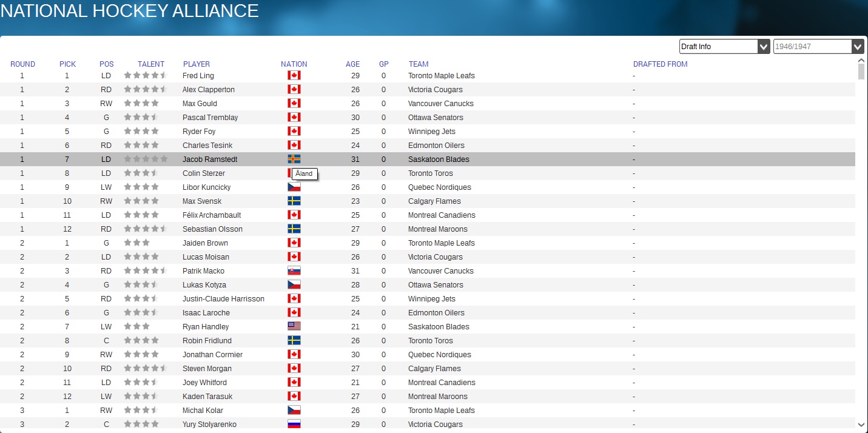Open Calgary Flames in Max Svensk row

(x=434, y=201)
